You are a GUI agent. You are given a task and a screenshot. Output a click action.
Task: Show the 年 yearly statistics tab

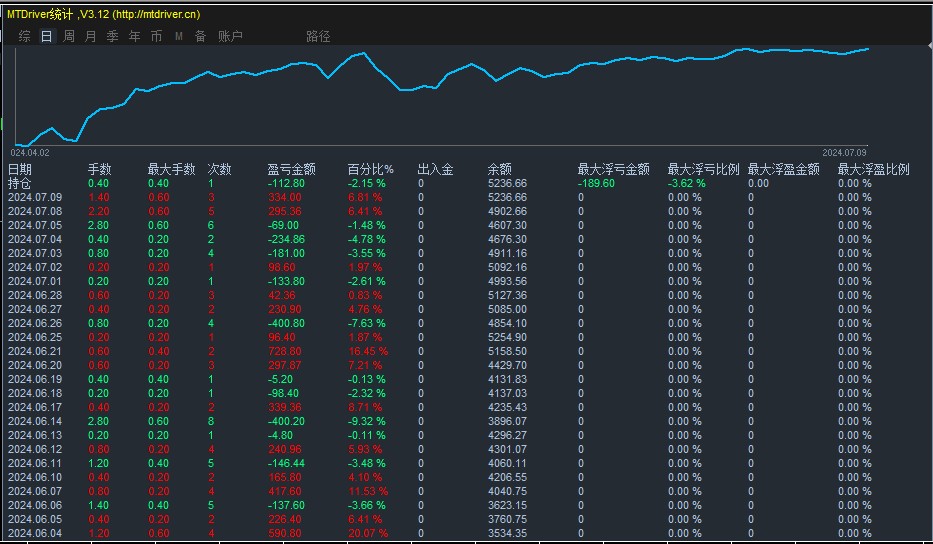click(x=134, y=36)
